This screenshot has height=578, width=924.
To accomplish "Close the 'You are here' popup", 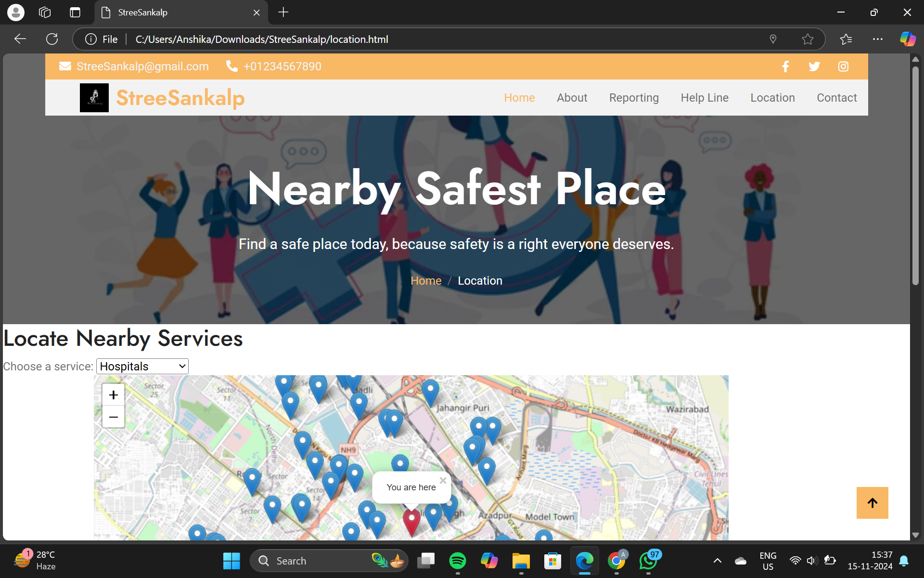I will point(443,480).
